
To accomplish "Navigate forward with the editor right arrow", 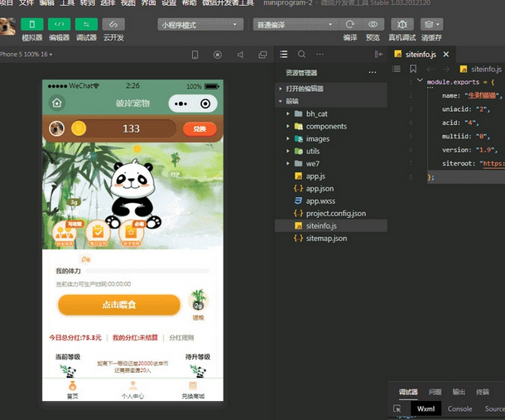I will point(445,69).
